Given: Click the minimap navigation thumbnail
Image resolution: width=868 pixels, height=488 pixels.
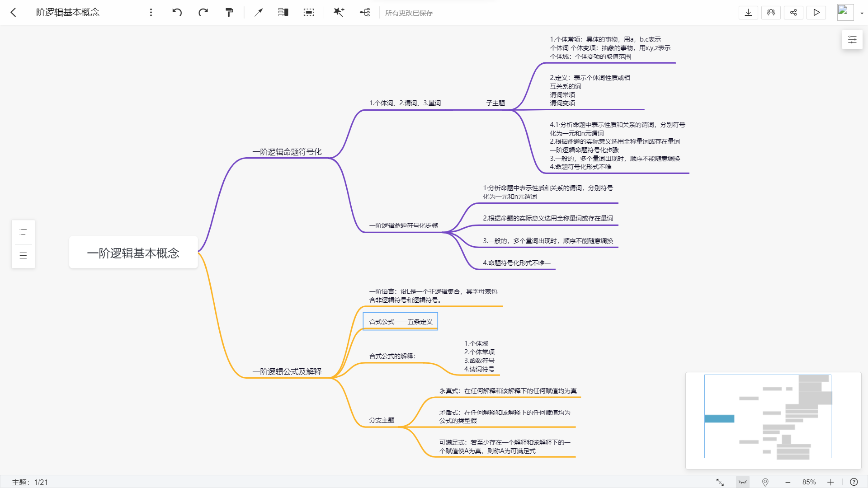Looking at the screenshot, I should [768, 416].
